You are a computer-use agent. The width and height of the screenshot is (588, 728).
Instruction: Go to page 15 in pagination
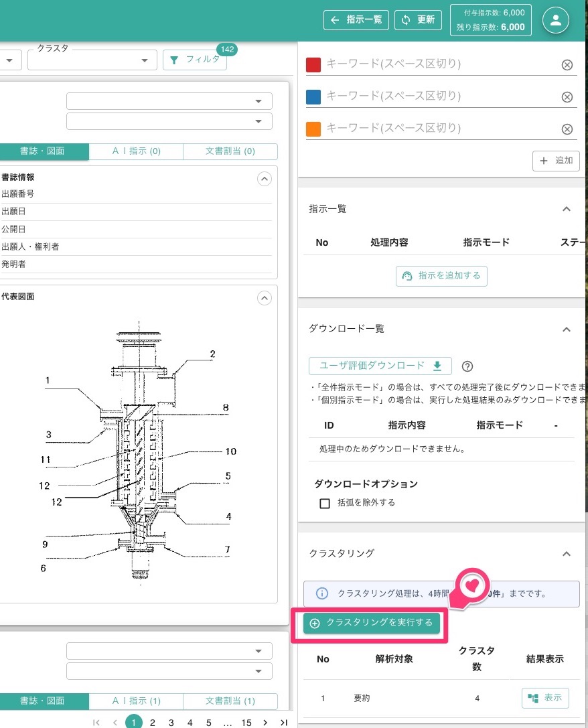click(x=246, y=723)
